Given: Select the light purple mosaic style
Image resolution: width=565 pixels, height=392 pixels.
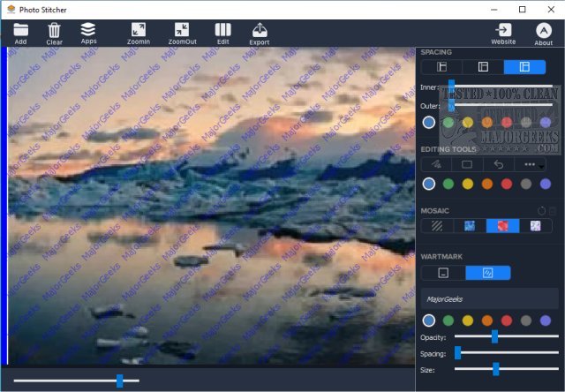Looking at the screenshot, I should (x=536, y=226).
